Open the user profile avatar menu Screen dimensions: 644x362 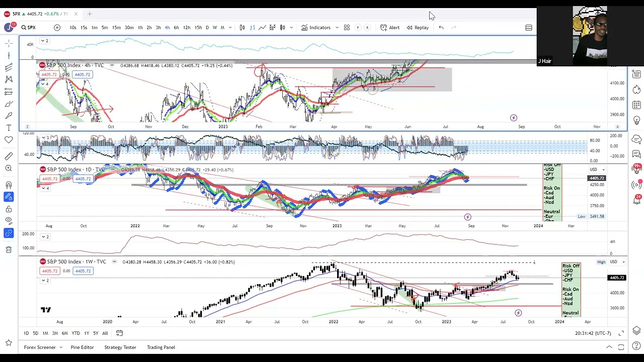[9, 28]
